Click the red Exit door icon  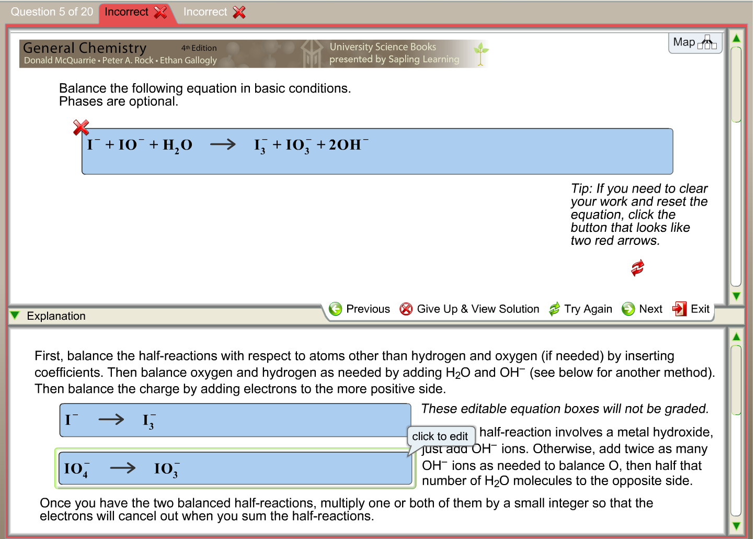(680, 309)
